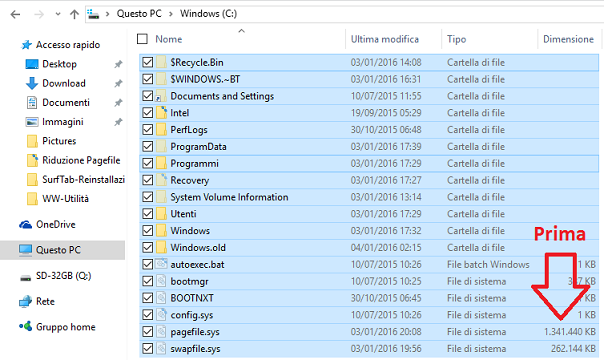This screenshot has height=360, width=604.
Task: Click the config.sys file icon
Action: pos(161,315)
